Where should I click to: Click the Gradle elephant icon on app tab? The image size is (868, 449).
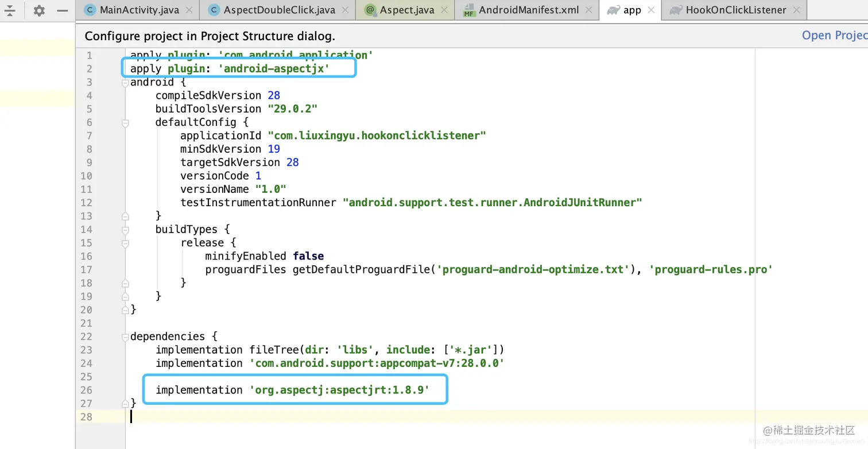point(613,10)
